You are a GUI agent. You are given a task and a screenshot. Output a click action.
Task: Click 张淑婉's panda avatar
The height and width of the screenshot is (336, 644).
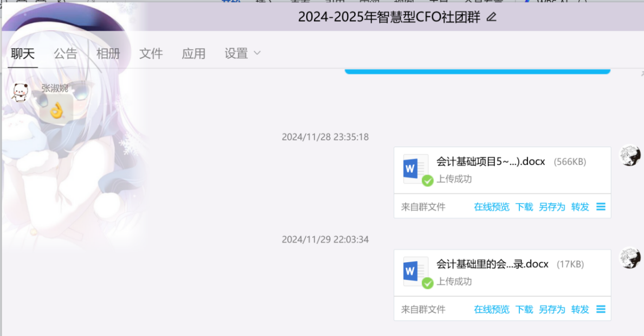pyautogui.click(x=21, y=93)
